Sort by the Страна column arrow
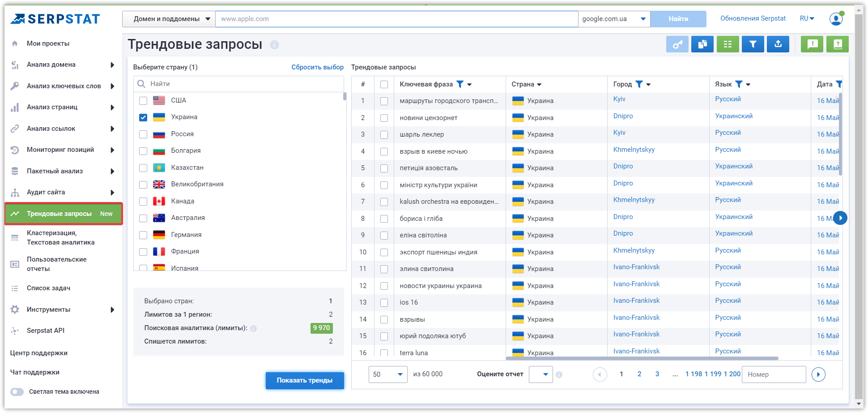 pos(539,85)
